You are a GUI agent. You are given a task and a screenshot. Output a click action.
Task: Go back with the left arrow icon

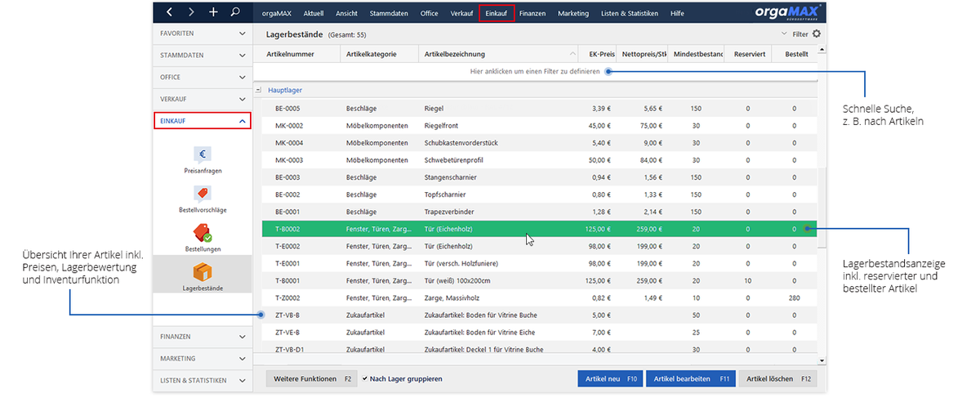[169, 12]
